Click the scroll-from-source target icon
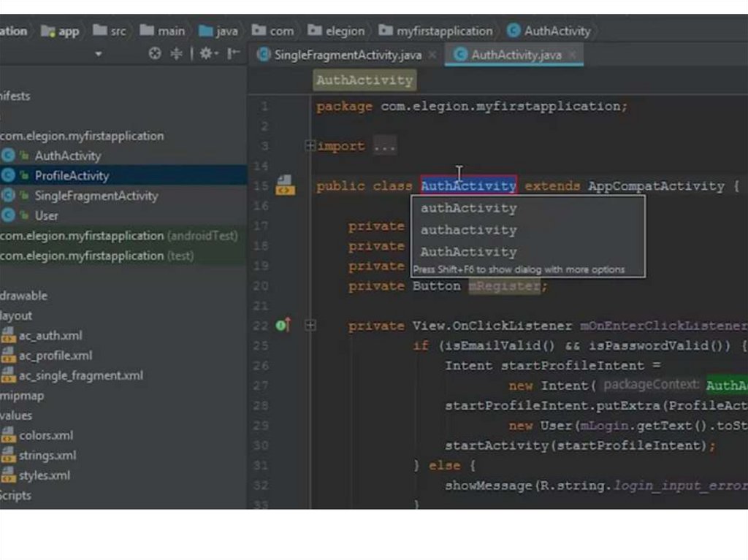Screen dimensions: 748x560 click(154, 53)
